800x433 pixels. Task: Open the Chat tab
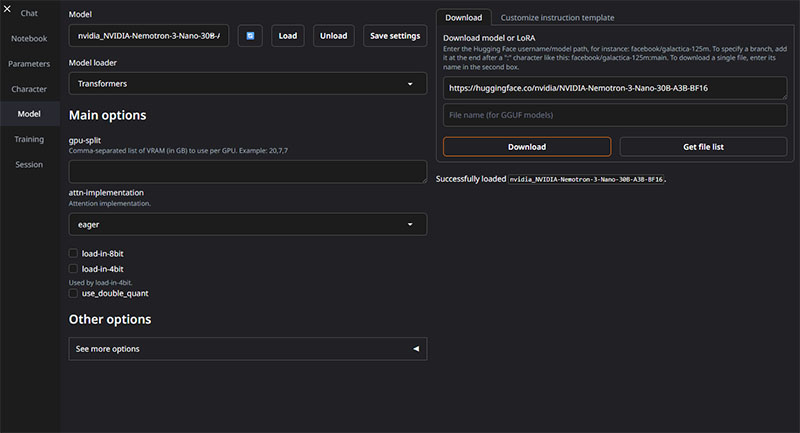click(29, 13)
